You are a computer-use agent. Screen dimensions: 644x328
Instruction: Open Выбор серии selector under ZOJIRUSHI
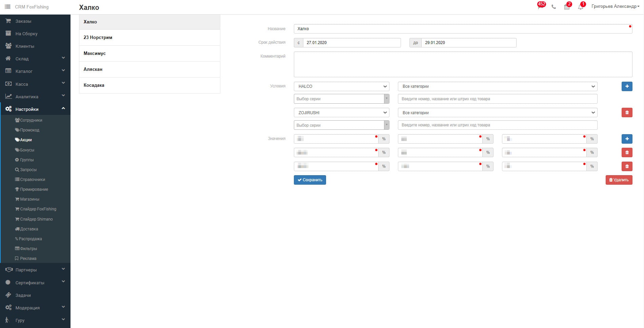pos(341,125)
